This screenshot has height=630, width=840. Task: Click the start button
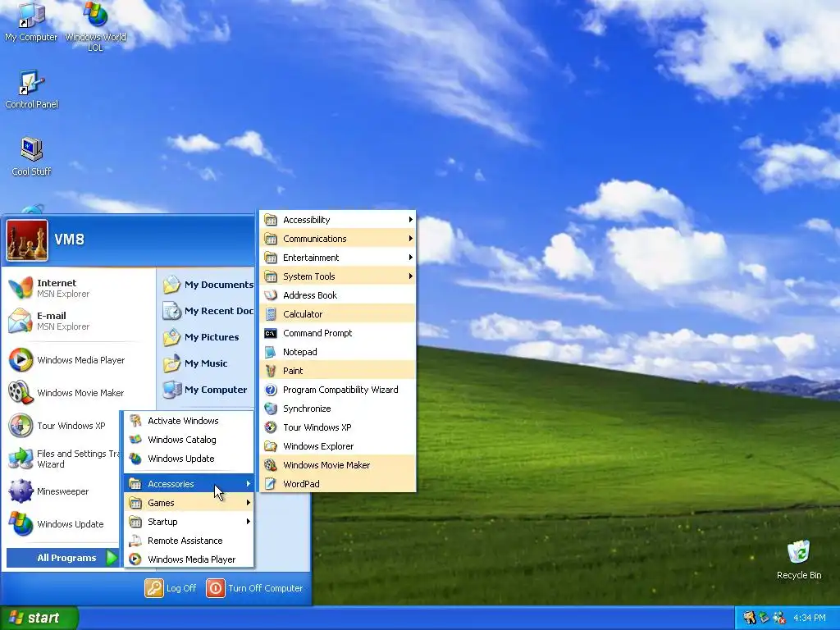click(39, 618)
